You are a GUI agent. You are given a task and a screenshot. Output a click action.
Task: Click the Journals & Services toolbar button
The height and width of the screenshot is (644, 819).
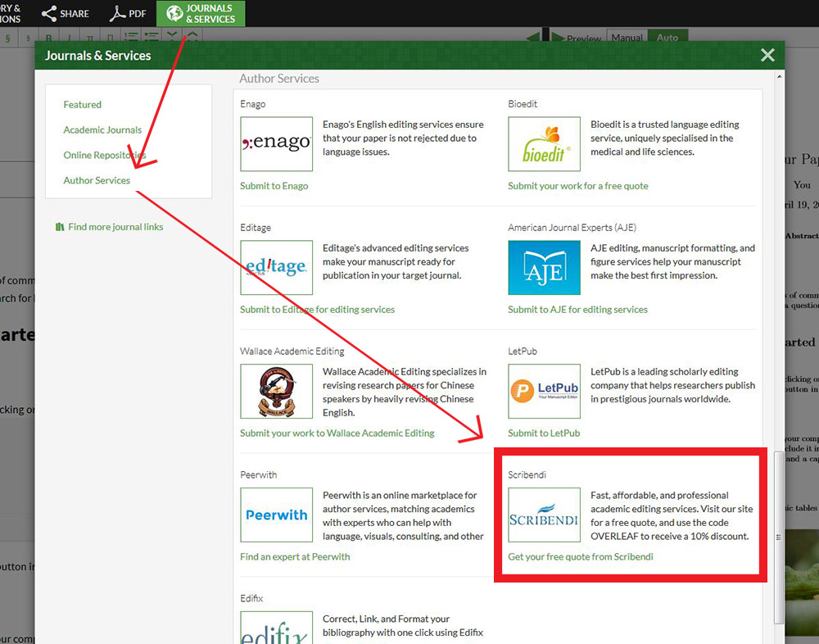pyautogui.click(x=201, y=14)
